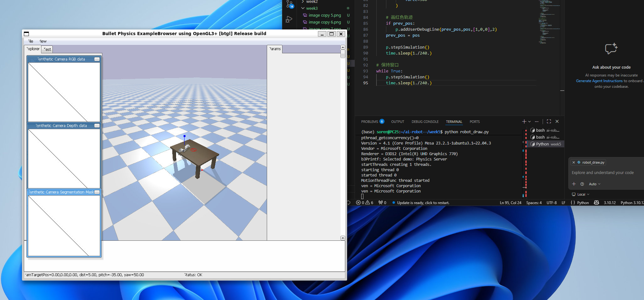Click the 3.10.12 interpreter status entry
The height and width of the screenshot is (300, 644).
coord(609,203)
